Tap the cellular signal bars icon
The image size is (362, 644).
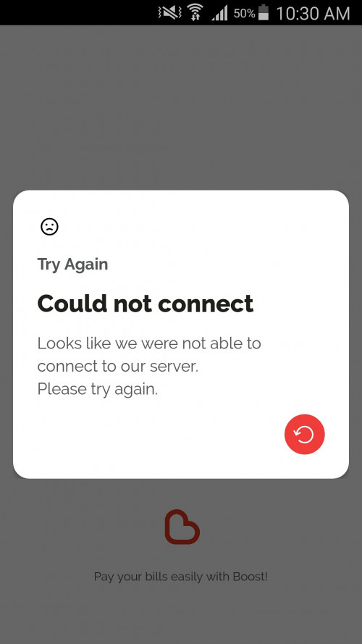click(x=219, y=14)
